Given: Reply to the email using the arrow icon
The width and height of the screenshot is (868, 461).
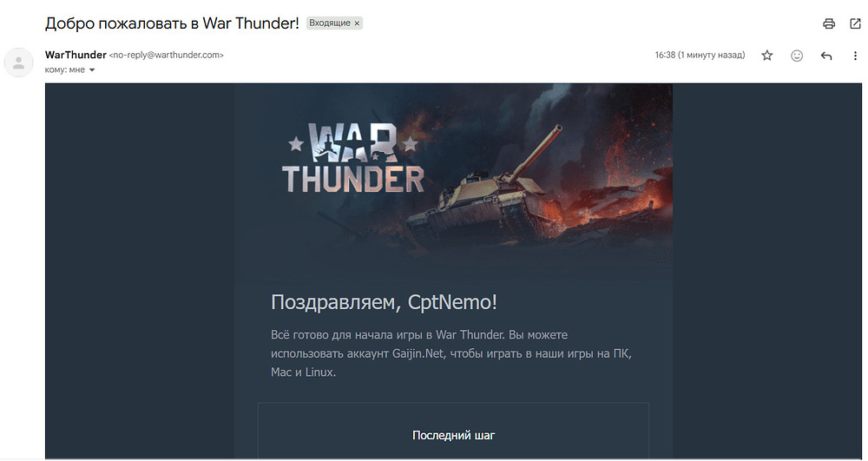Looking at the screenshot, I should (x=826, y=56).
